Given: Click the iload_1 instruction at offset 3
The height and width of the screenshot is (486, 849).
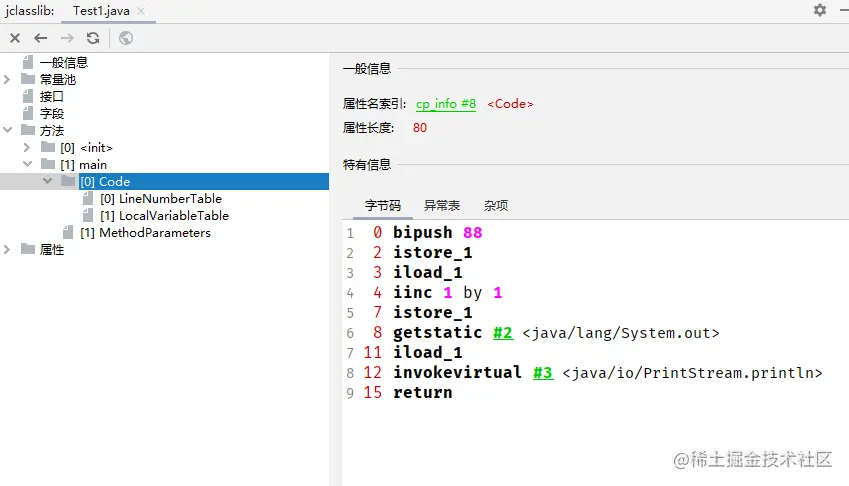Looking at the screenshot, I should (428, 272).
